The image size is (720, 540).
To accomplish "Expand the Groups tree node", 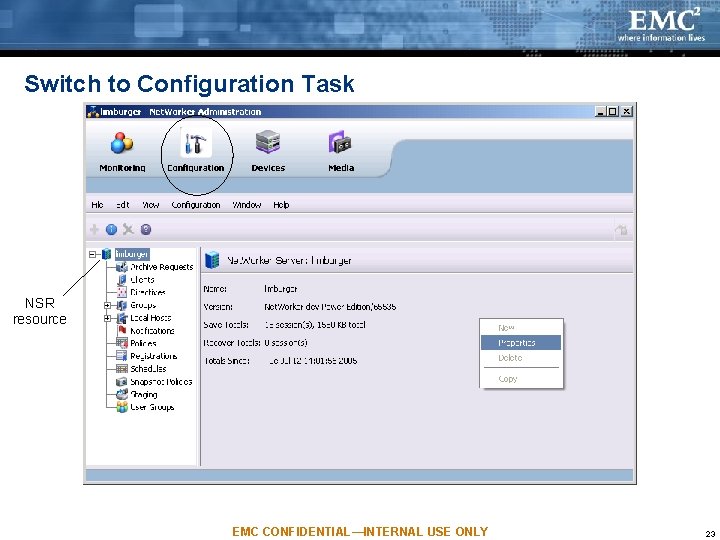I will [x=107, y=305].
